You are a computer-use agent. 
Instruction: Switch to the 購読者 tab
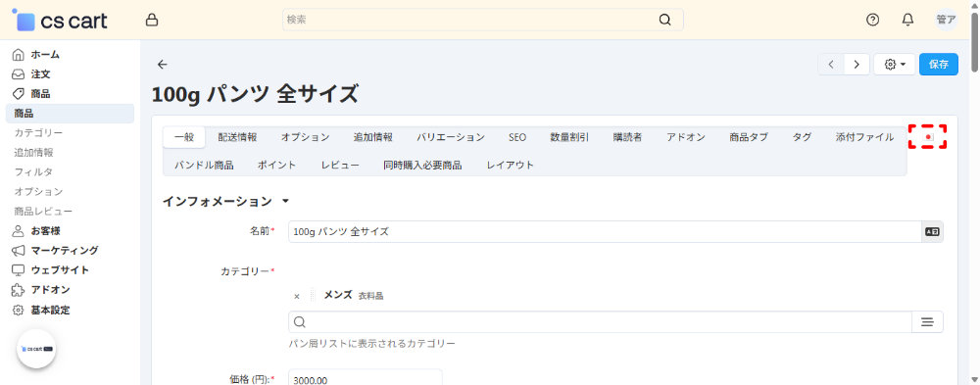click(x=627, y=137)
